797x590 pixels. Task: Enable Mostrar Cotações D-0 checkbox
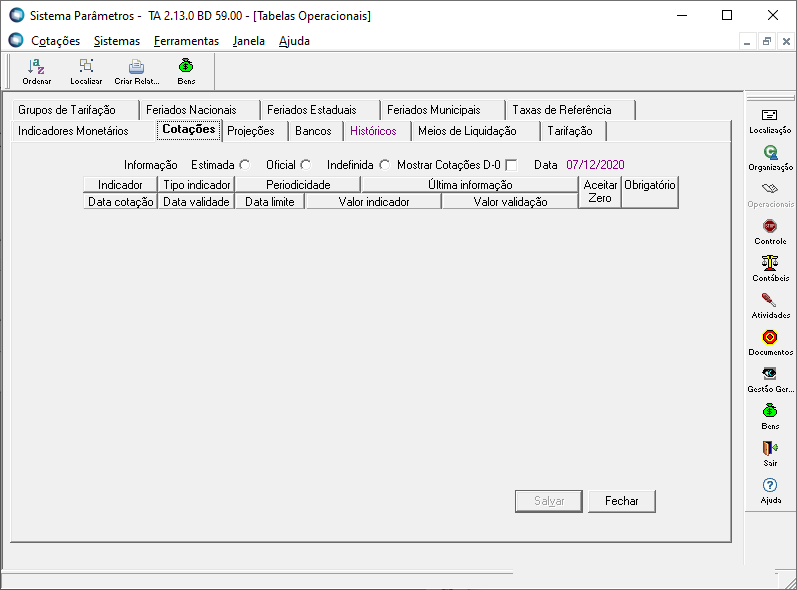(x=511, y=165)
